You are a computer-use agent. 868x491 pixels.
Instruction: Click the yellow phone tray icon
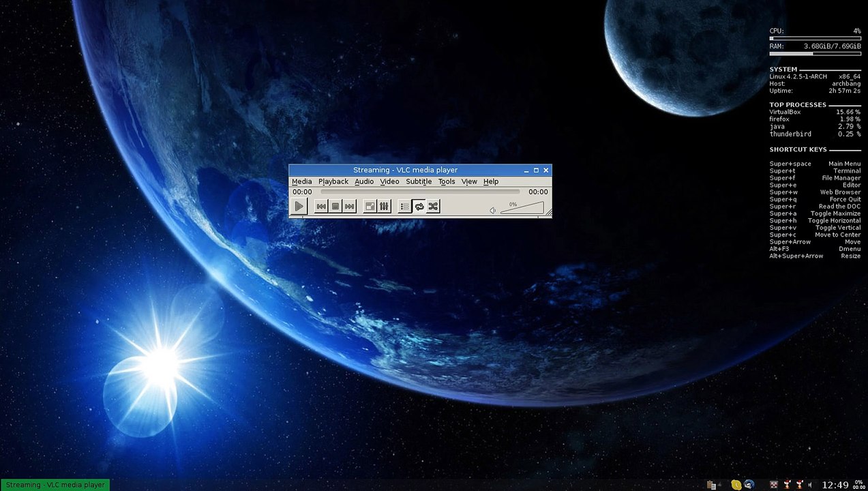736,485
